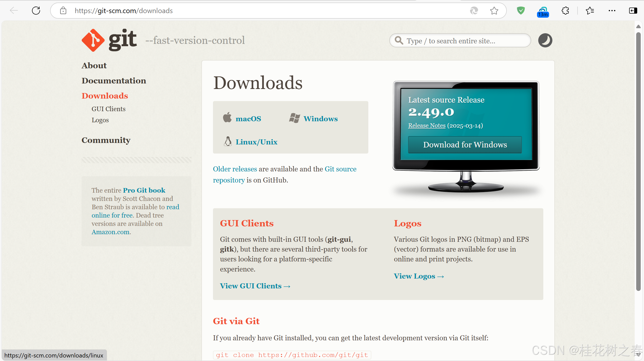
Task: Click the Downloads page title
Action: tap(258, 83)
